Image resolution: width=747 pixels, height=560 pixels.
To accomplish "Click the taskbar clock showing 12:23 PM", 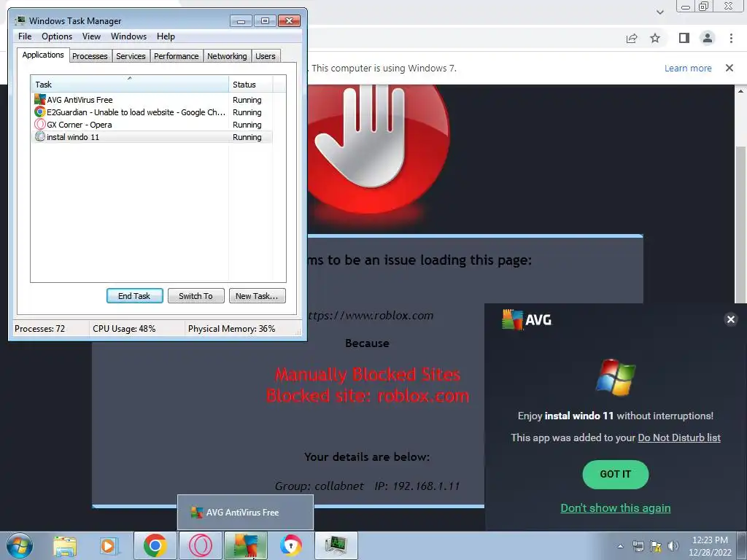I will (x=710, y=546).
